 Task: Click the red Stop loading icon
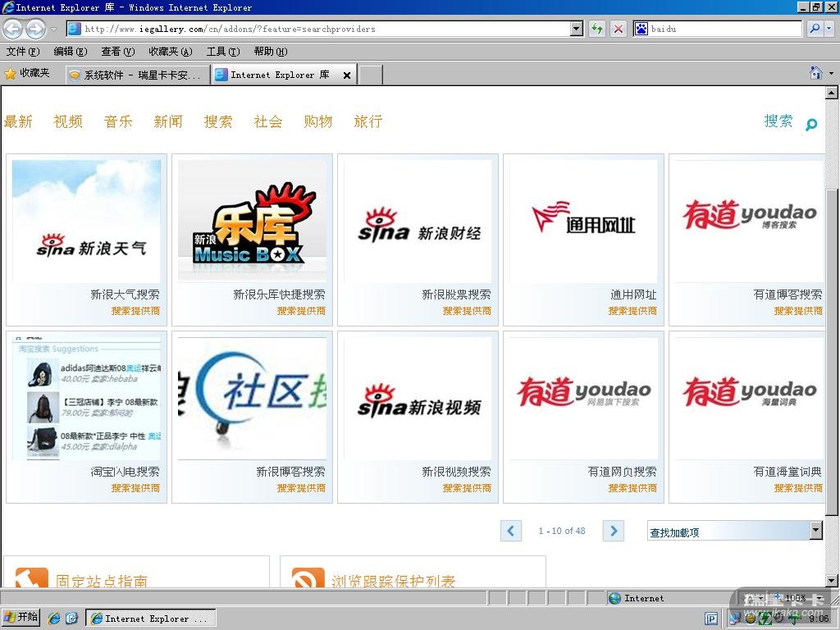coord(618,29)
